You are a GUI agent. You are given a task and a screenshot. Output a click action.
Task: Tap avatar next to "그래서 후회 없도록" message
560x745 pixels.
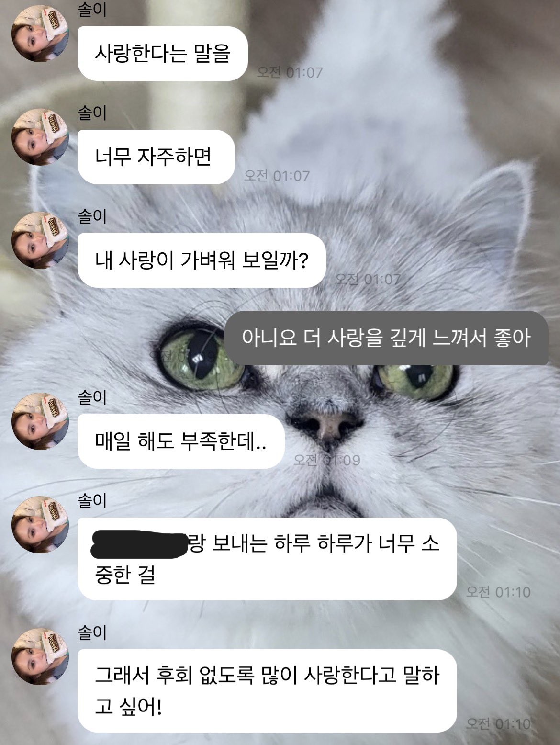[x=40, y=657]
